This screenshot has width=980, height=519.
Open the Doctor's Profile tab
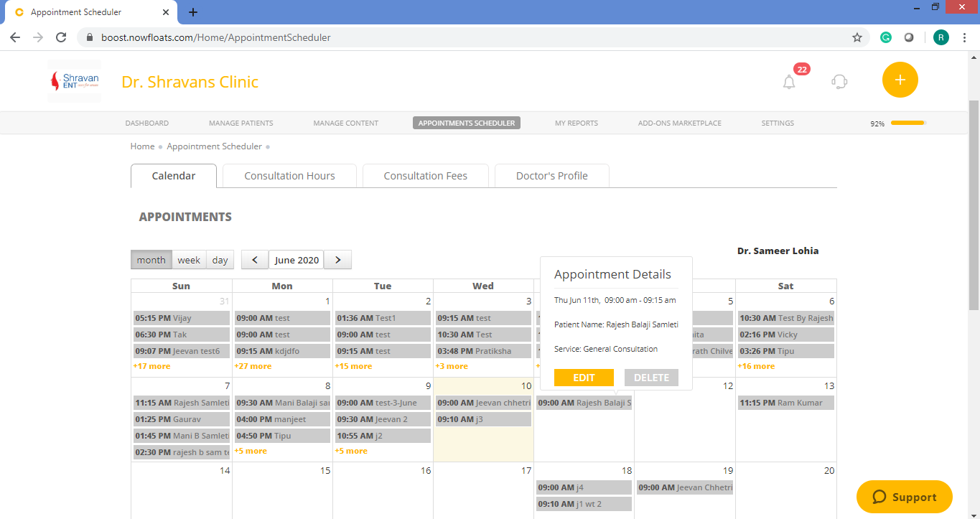coord(552,176)
